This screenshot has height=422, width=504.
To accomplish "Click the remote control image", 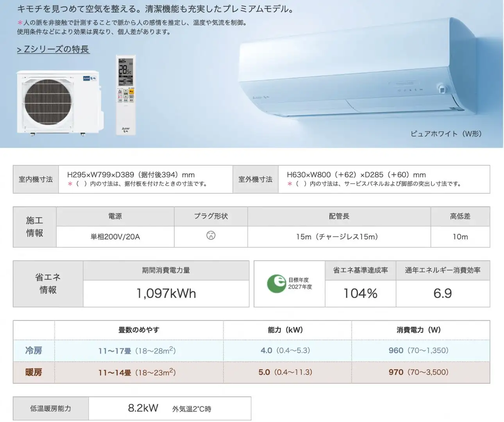I will click(x=125, y=95).
